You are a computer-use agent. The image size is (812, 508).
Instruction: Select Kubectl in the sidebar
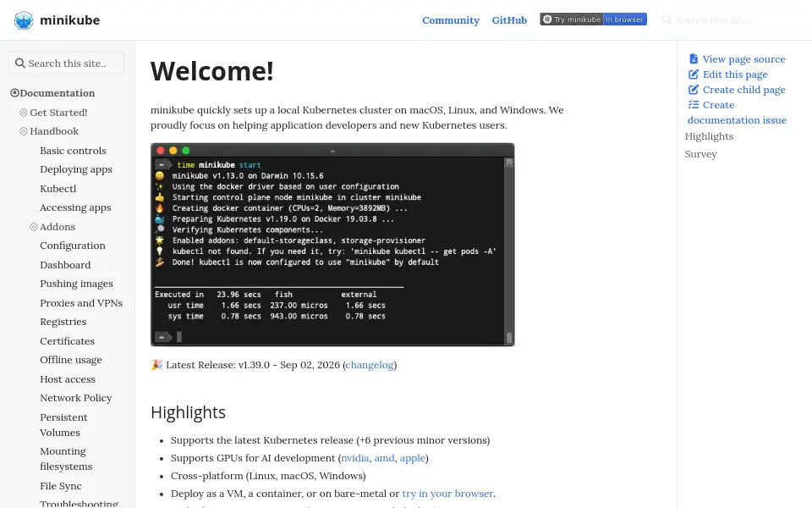[58, 189]
